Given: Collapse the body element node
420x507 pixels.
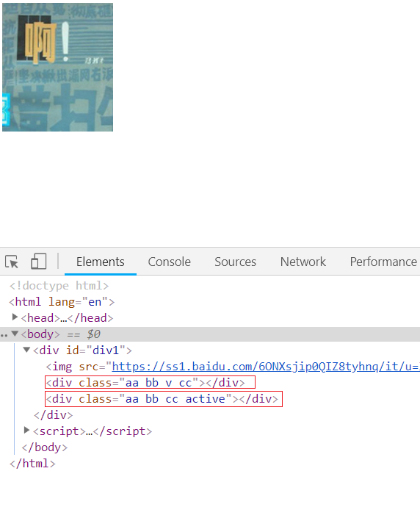Looking at the screenshot, I should pos(15,334).
